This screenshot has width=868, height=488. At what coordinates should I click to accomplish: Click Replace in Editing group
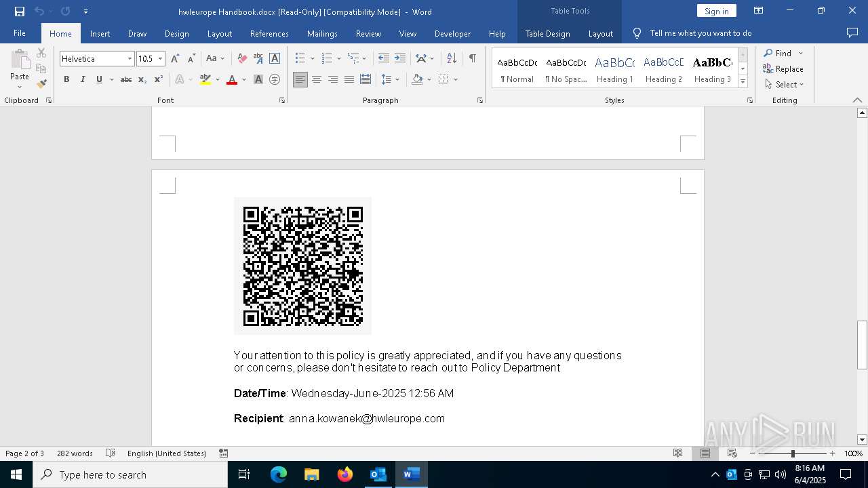[783, 68]
